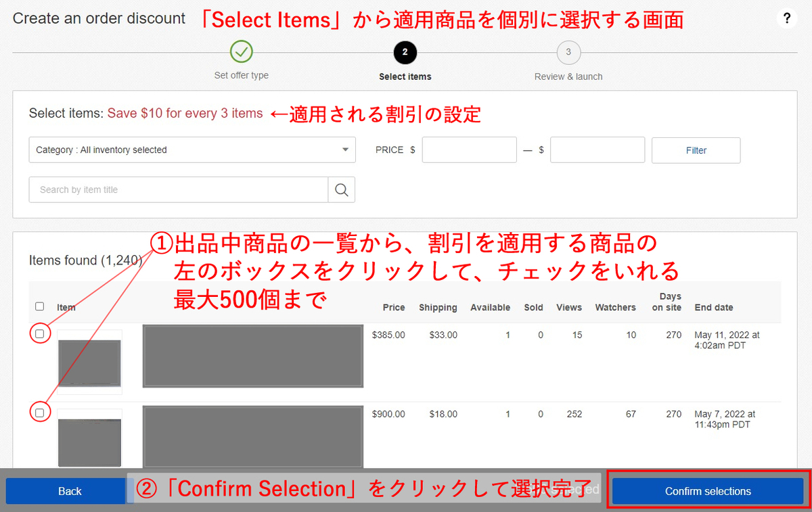Image resolution: width=812 pixels, height=512 pixels.
Task: Click the watchers value 67
Action: pos(631,414)
